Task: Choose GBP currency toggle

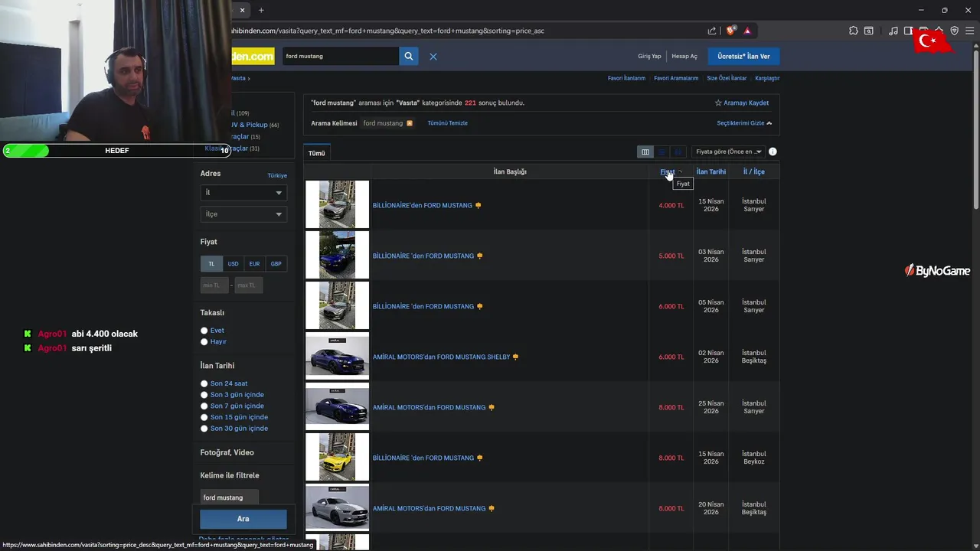Action: coord(276,264)
